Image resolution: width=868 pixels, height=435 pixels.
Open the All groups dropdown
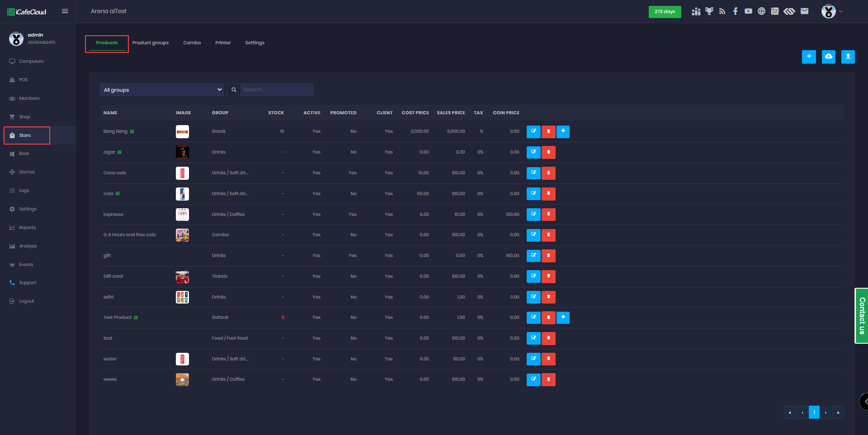(162, 90)
